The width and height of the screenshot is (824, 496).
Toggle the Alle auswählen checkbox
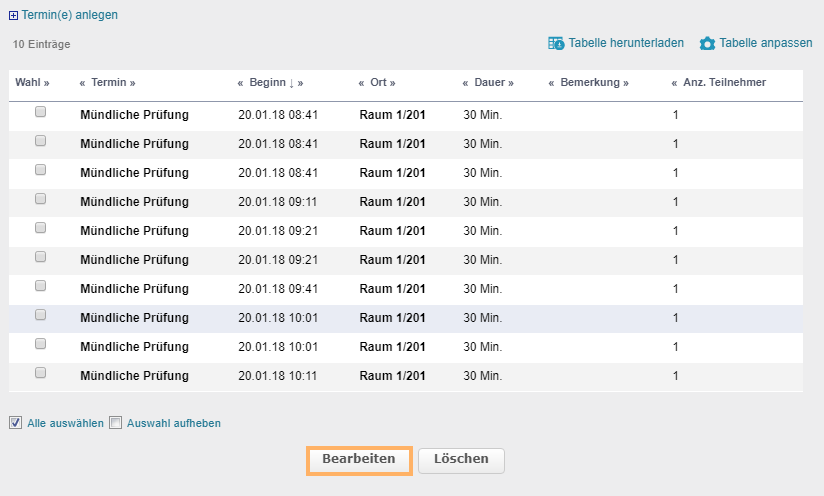(x=15, y=422)
